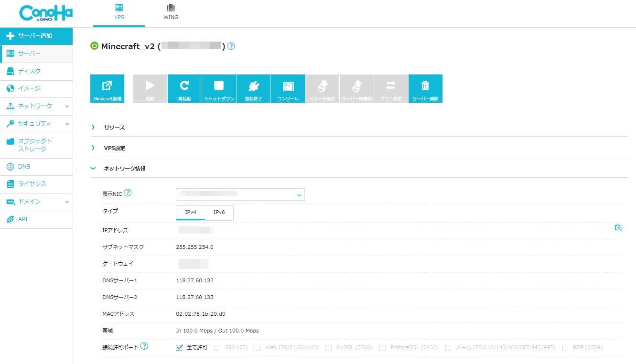Click the サーバー再構築 rebuild button
The height and width of the screenshot is (364, 636).
tap(356, 88)
